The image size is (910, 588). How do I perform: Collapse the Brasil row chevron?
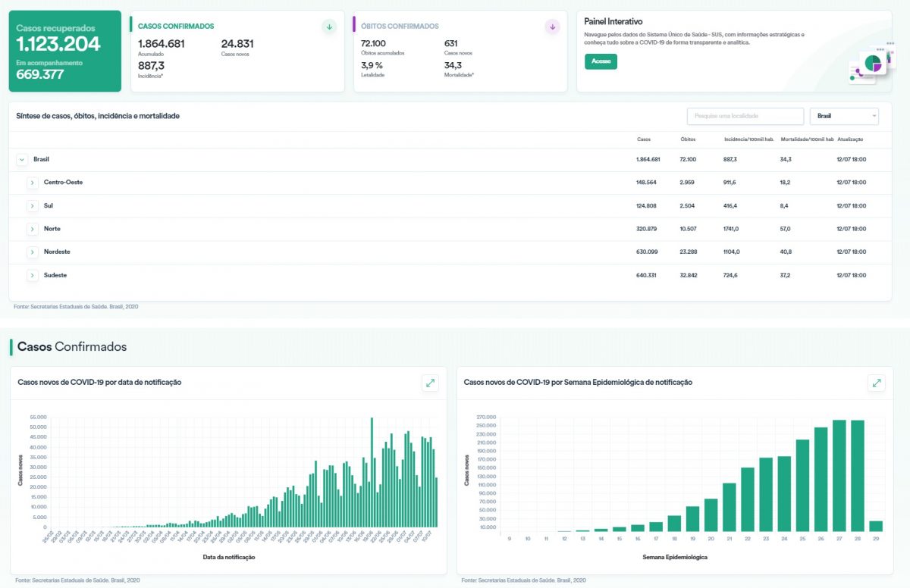[x=22, y=160]
